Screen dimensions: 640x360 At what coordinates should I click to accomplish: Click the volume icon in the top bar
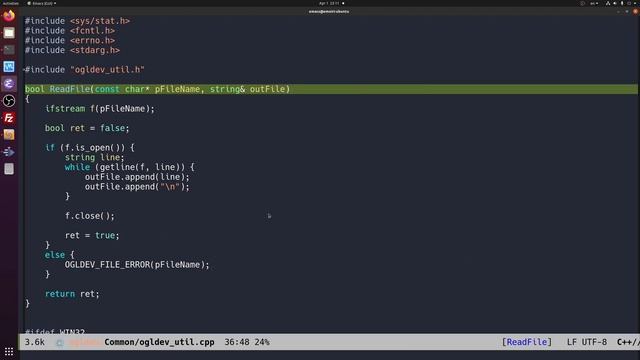(x=615, y=3)
